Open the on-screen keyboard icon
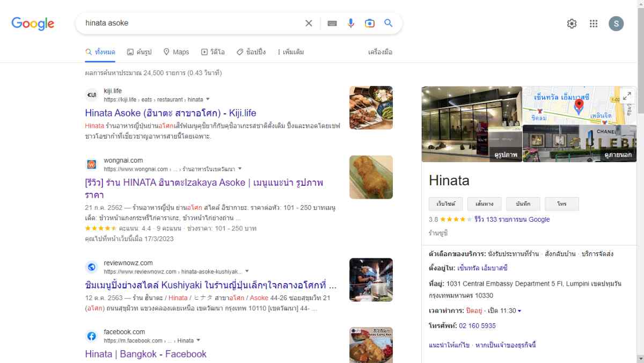Viewport: 644px width, 363px height. [332, 23]
